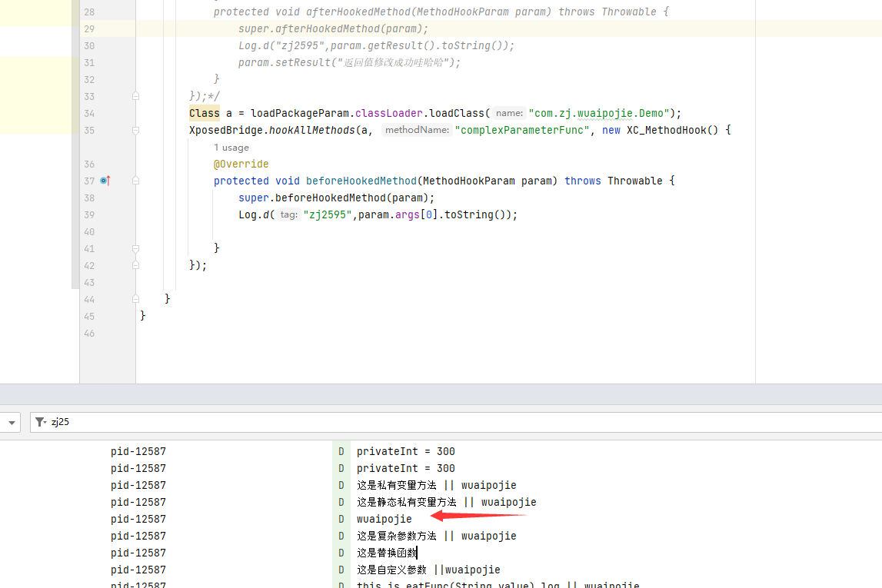Image resolution: width=882 pixels, height=588 pixels.
Task: Click the fold end marker on line 41
Action: [x=135, y=248]
